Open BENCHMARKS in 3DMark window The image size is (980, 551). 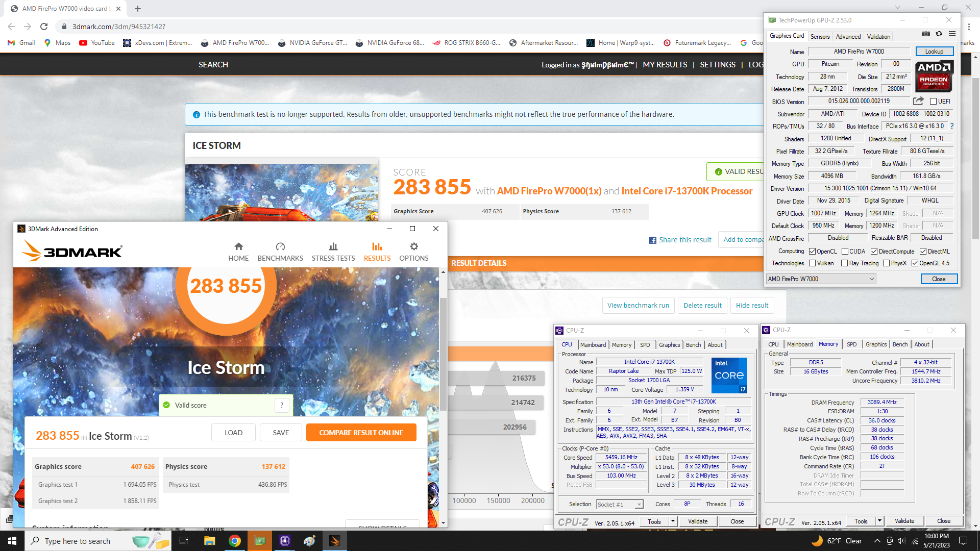pos(280,252)
